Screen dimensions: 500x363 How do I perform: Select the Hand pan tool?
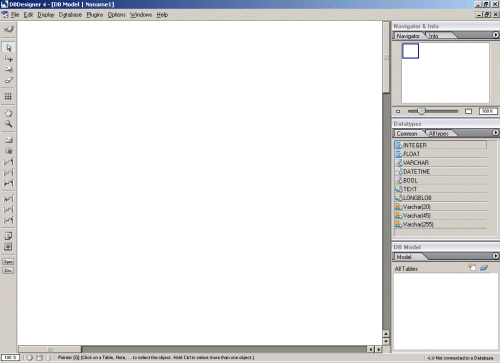(x=8, y=113)
